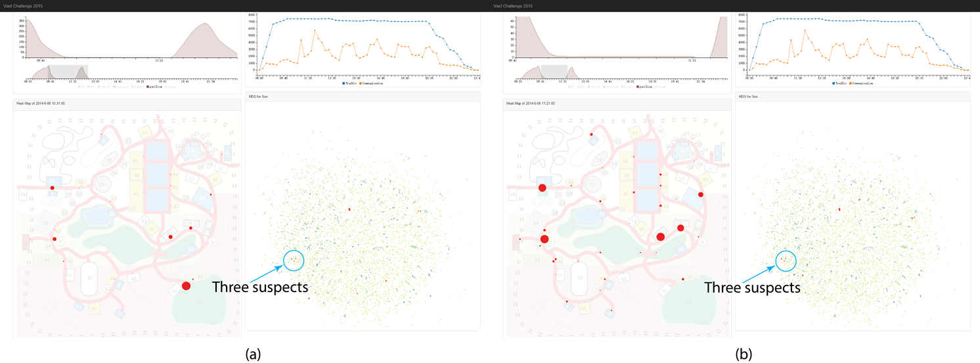
Task: Click large red hotspot on west entrance road, panel (b)
Action: coord(542,188)
